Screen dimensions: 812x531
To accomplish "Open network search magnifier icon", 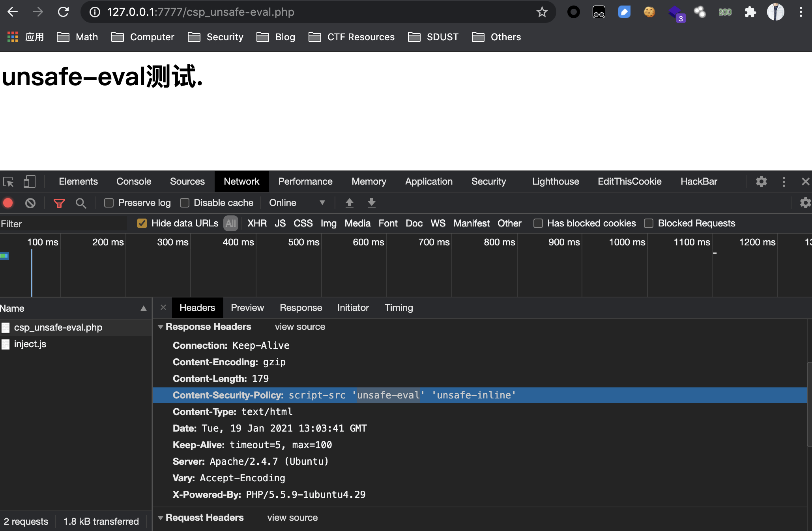I will pos(81,203).
